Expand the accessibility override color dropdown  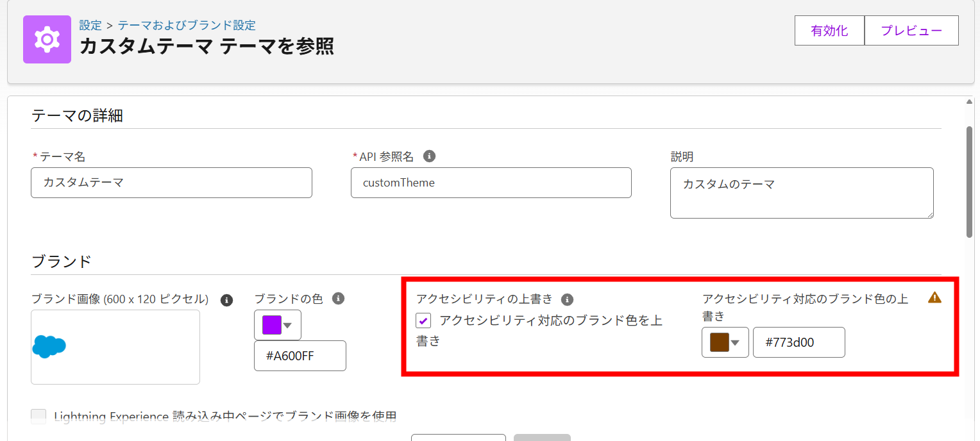tap(737, 342)
